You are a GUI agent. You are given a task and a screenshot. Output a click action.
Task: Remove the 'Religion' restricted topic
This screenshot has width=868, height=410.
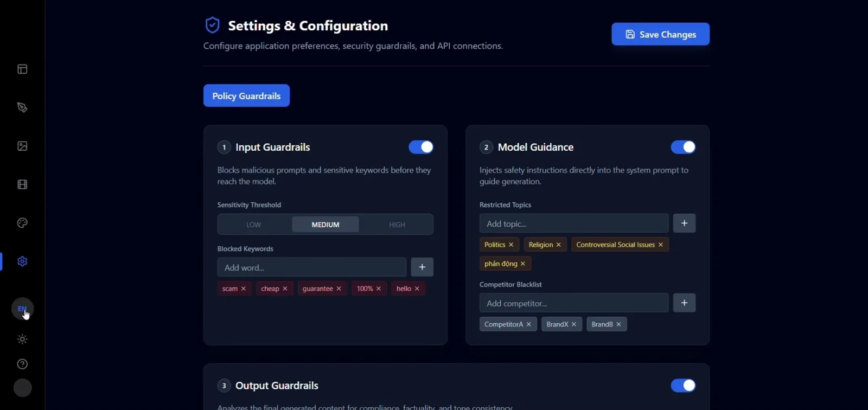[559, 245]
